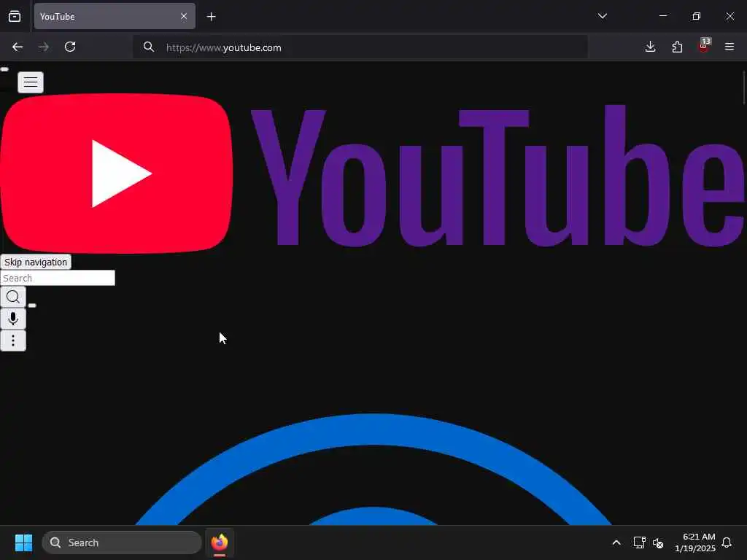This screenshot has height=560, width=747.
Task: Start voice search with microphone button
Action: point(13,319)
